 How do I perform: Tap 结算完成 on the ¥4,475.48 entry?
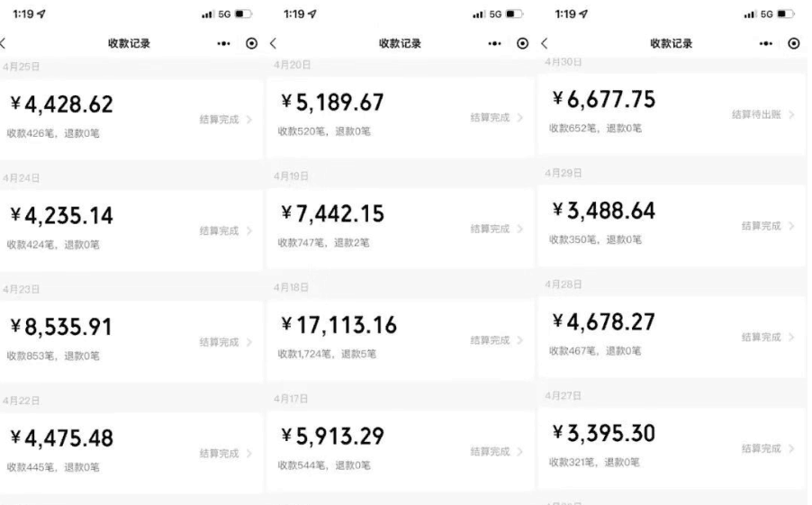coord(219,454)
